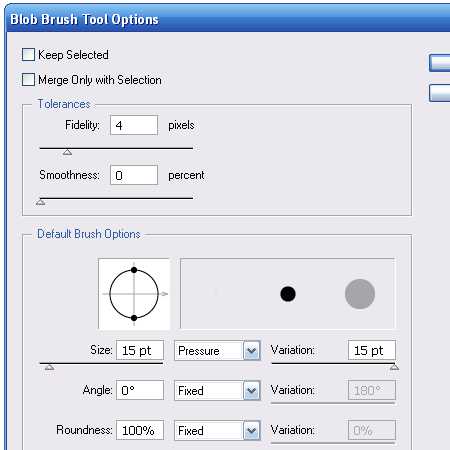
Task: Enable the Keep Selected checkbox
Action: point(28,55)
